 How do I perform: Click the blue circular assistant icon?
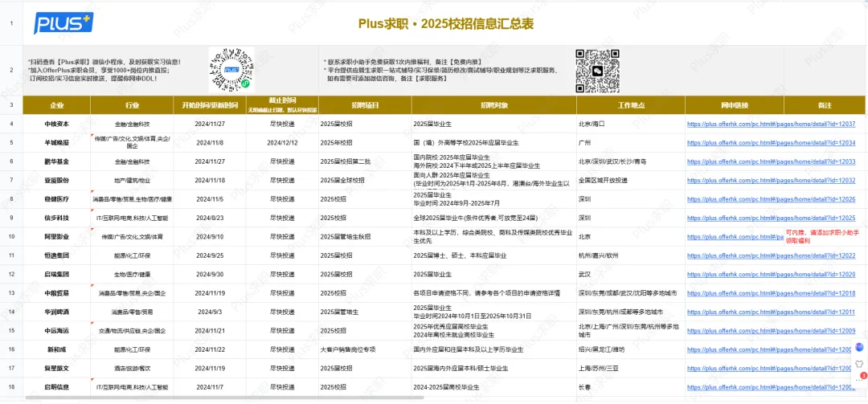point(859,347)
